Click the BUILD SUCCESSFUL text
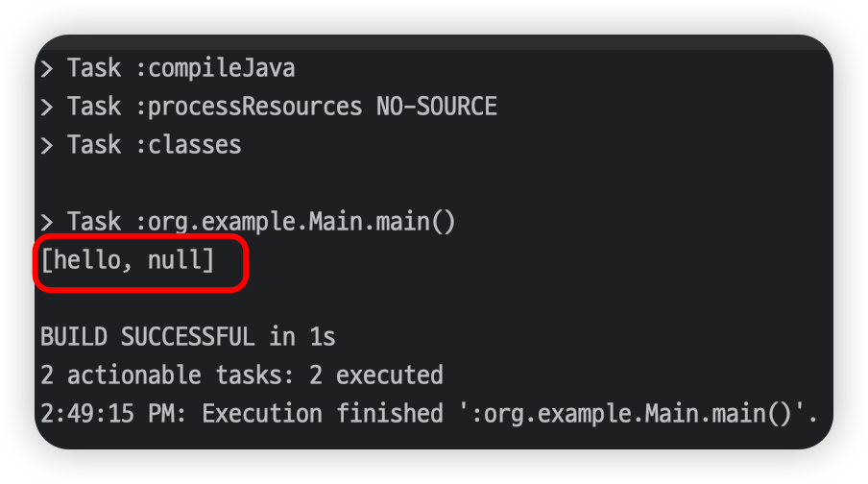 (147, 337)
